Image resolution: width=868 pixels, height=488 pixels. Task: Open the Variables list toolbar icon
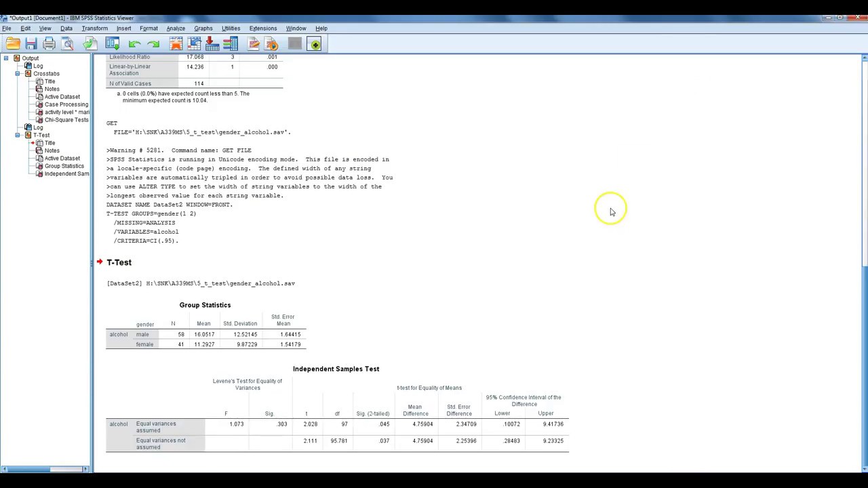pyautogui.click(x=230, y=44)
